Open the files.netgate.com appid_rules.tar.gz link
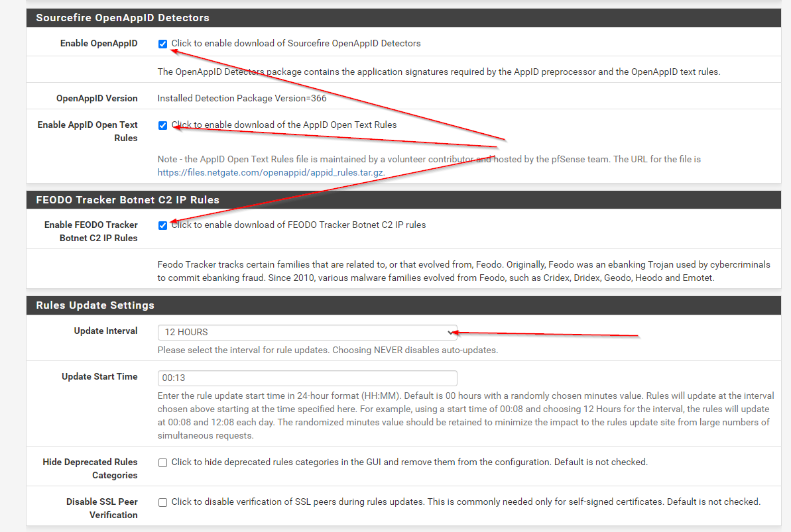Screen dimensions: 791x532 [x=271, y=172]
